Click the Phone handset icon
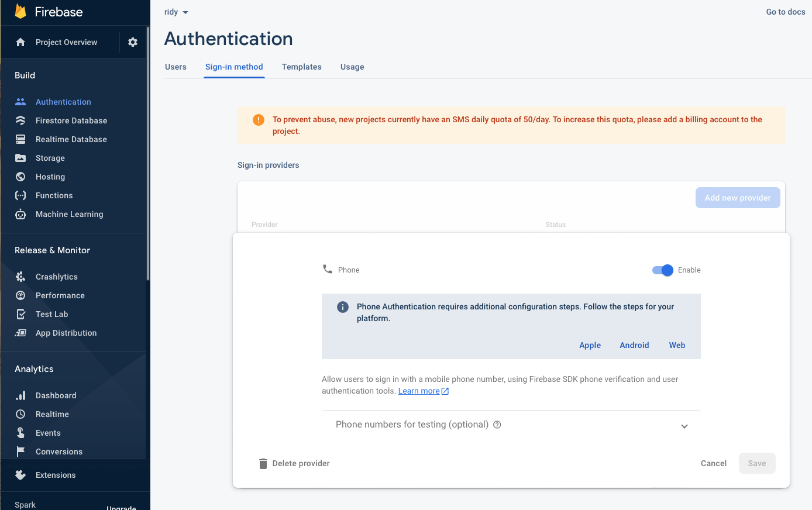Image resolution: width=812 pixels, height=510 pixels. [x=328, y=269]
